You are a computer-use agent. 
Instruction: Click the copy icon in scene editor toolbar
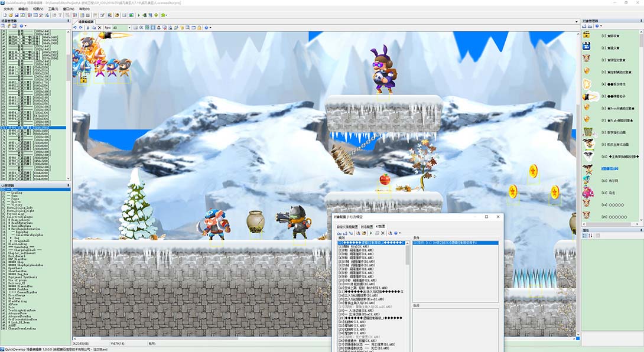(93, 28)
